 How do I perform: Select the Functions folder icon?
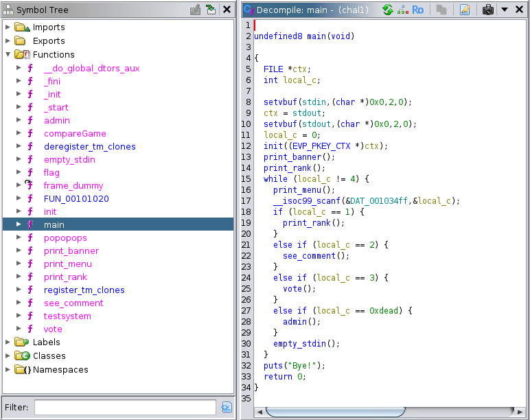click(22, 54)
